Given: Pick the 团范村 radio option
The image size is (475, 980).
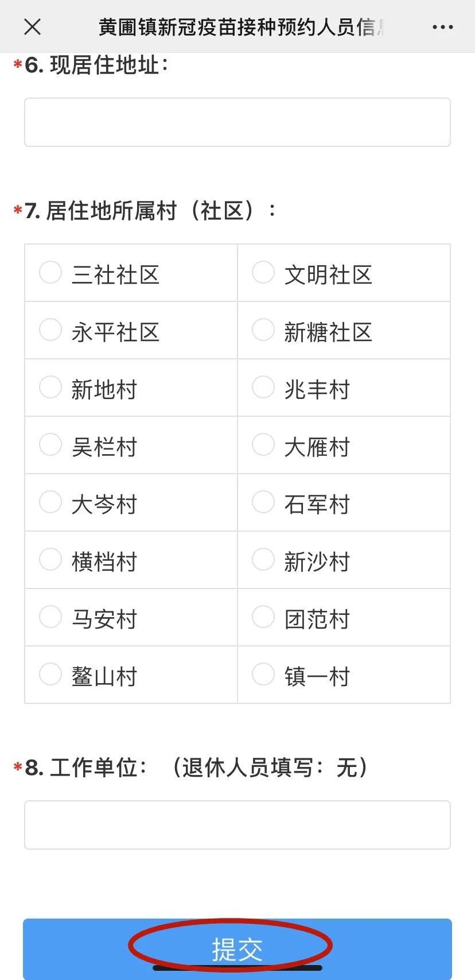Looking at the screenshot, I should tap(263, 617).
